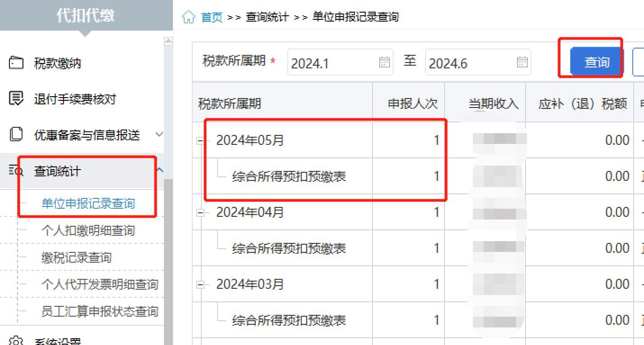Click the blue 查询 button
The height and width of the screenshot is (345, 644).
[596, 62]
